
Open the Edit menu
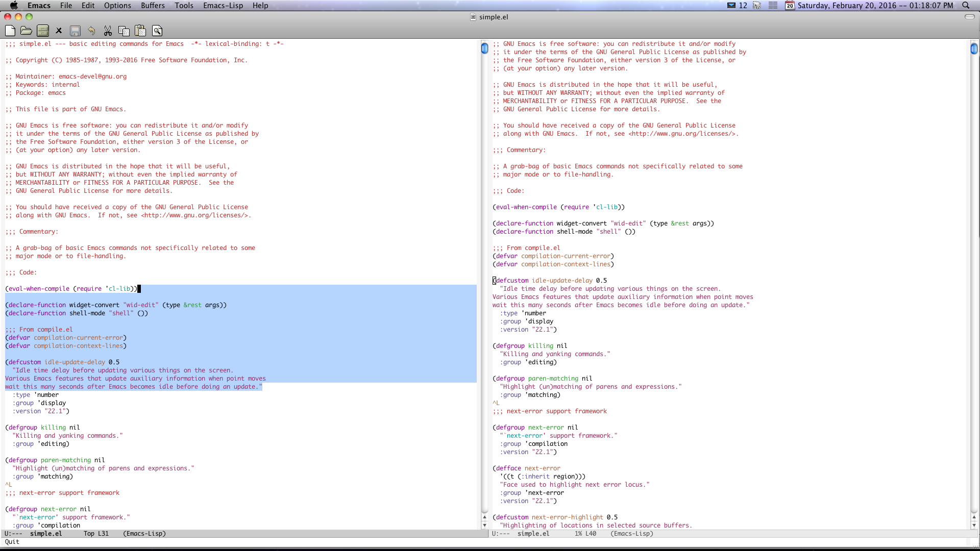tap(88, 6)
